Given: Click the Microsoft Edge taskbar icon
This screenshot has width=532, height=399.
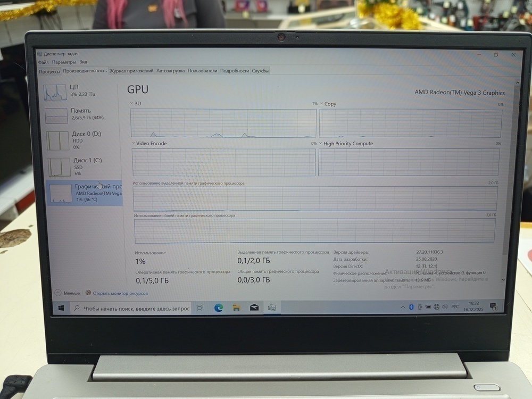Looking at the screenshot, I should pyautogui.click(x=218, y=307).
